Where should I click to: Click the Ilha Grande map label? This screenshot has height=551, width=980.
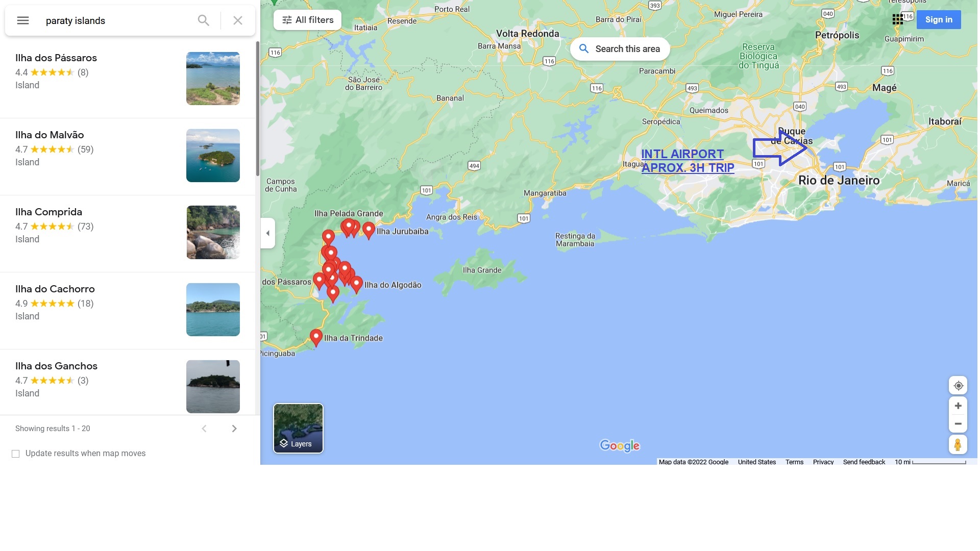point(482,270)
